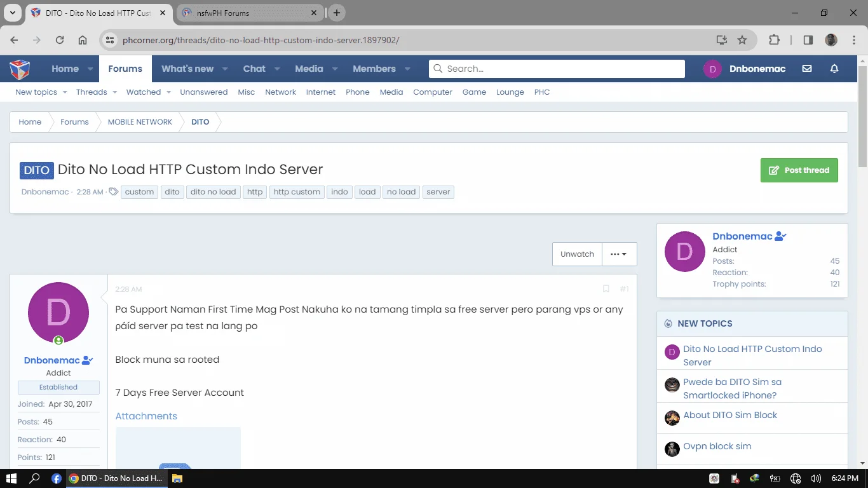Expand the What's new dropdown arrow
This screenshot has height=488, width=868.
[x=225, y=69]
